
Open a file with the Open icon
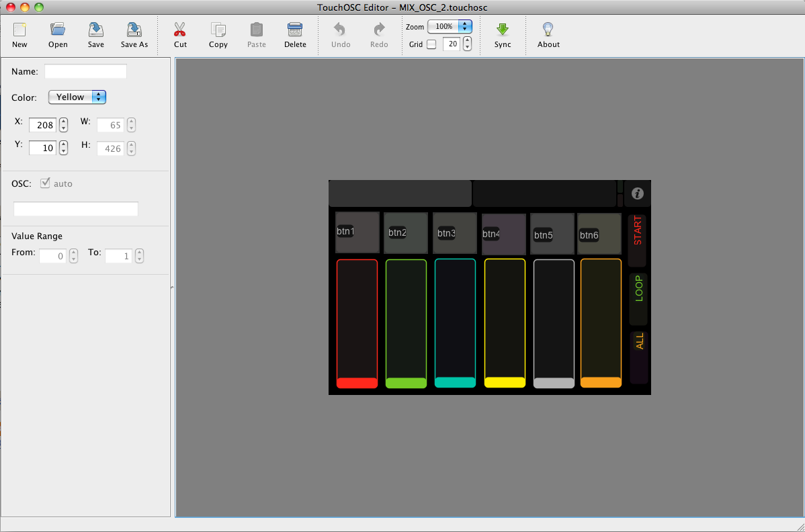58,30
